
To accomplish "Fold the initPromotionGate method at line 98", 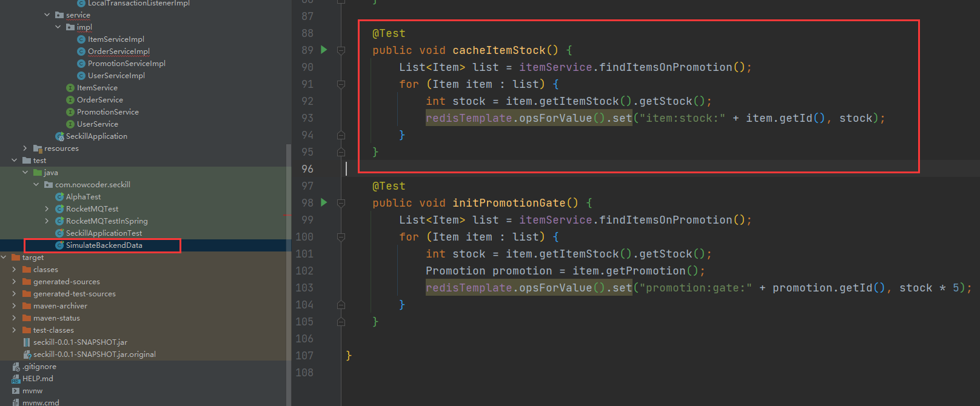I will click(341, 203).
